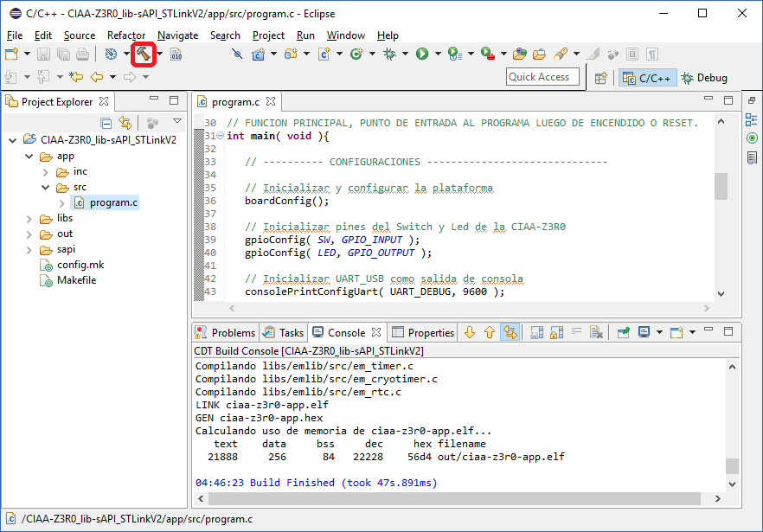This screenshot has width=763, height=532.
Task: Click the New wizard icon
Action: [12, 54]
